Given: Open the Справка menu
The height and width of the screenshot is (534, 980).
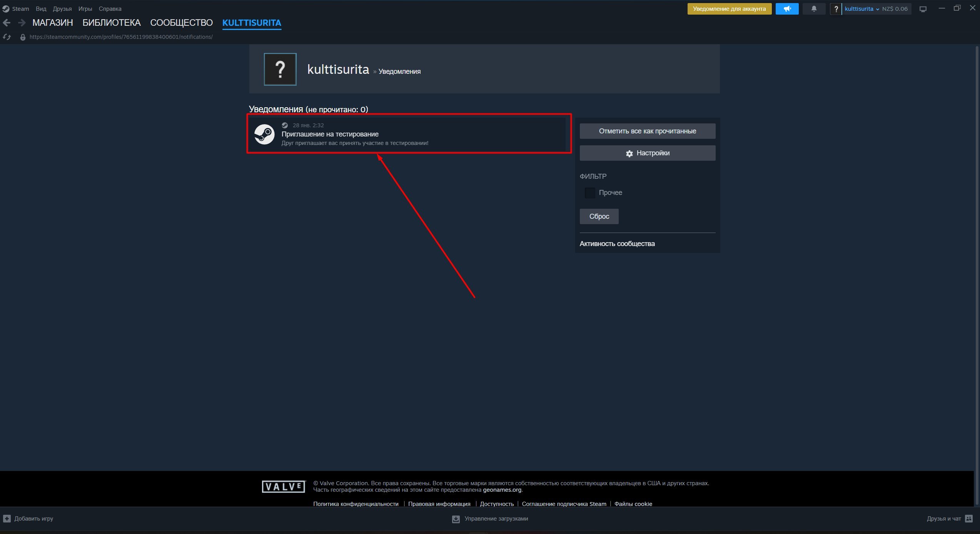Looking at the screenshot, I should click(x=110, y=8).
